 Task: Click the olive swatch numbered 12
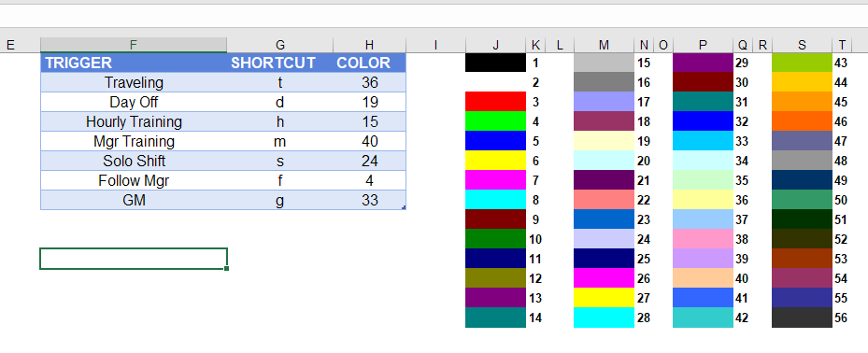495,278
